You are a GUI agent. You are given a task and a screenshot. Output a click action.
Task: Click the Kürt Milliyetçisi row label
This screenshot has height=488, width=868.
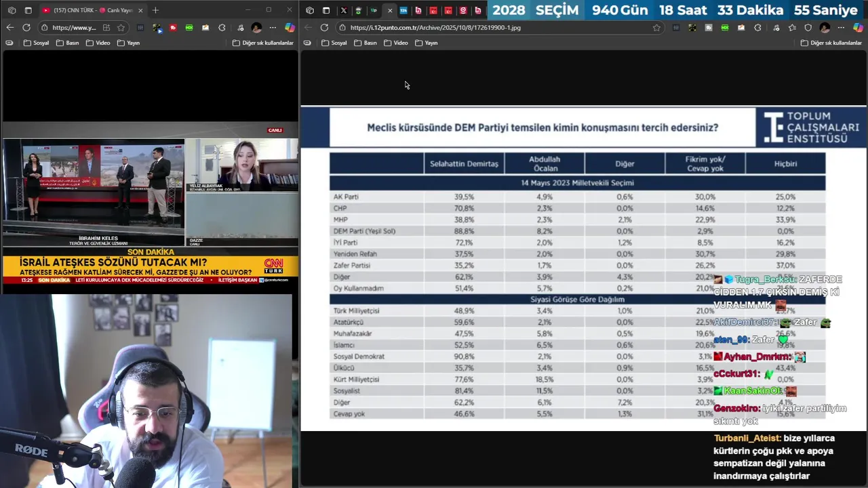(x=356, y=380)
